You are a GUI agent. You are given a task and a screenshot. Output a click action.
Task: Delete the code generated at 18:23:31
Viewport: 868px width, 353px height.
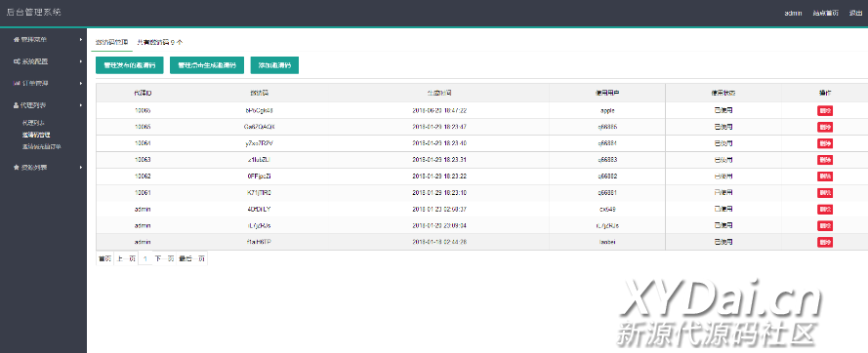825,160
